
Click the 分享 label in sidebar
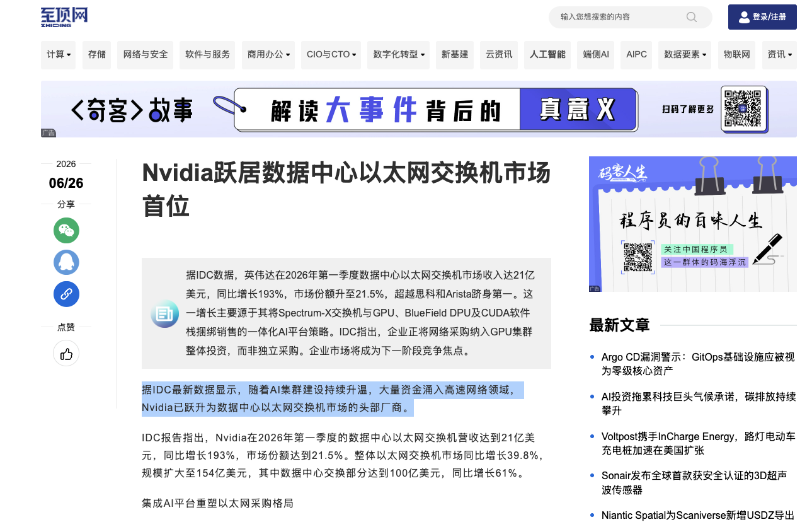(x=66, y=204)
